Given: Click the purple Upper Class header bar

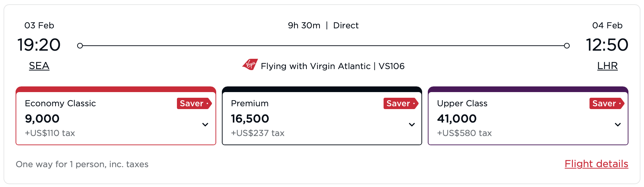Looking at the screenshot, I should [528, 89].
